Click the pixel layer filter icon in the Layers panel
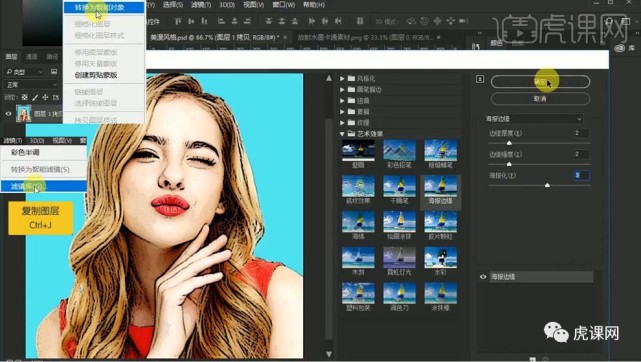This screenshot has height=362, width=641. [54, 72]
